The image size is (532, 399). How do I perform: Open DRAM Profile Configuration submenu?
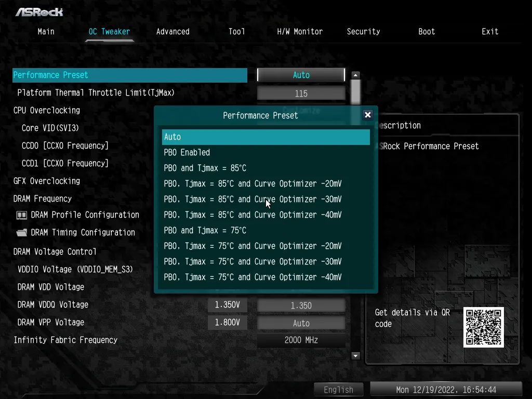point(85,215)
